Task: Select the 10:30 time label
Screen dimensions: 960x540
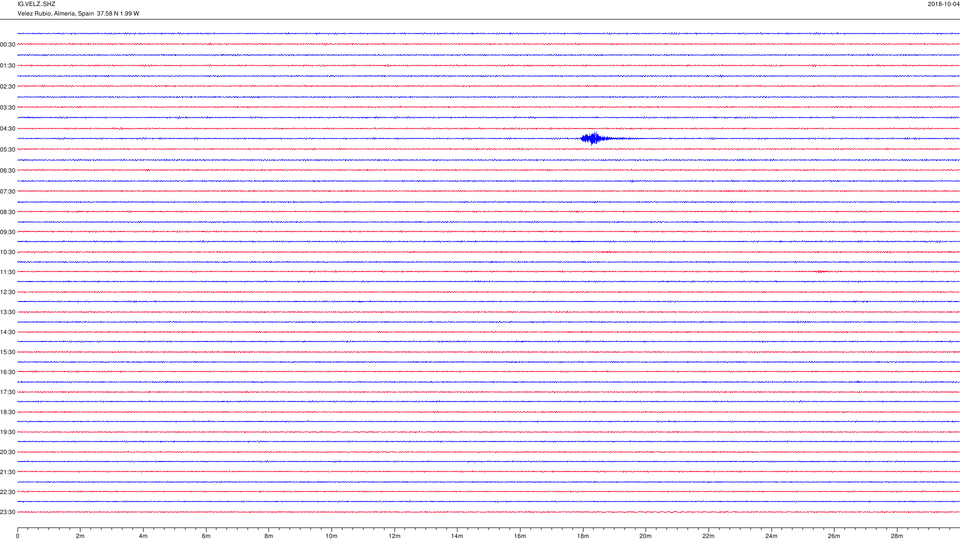Action: (7, 252)
